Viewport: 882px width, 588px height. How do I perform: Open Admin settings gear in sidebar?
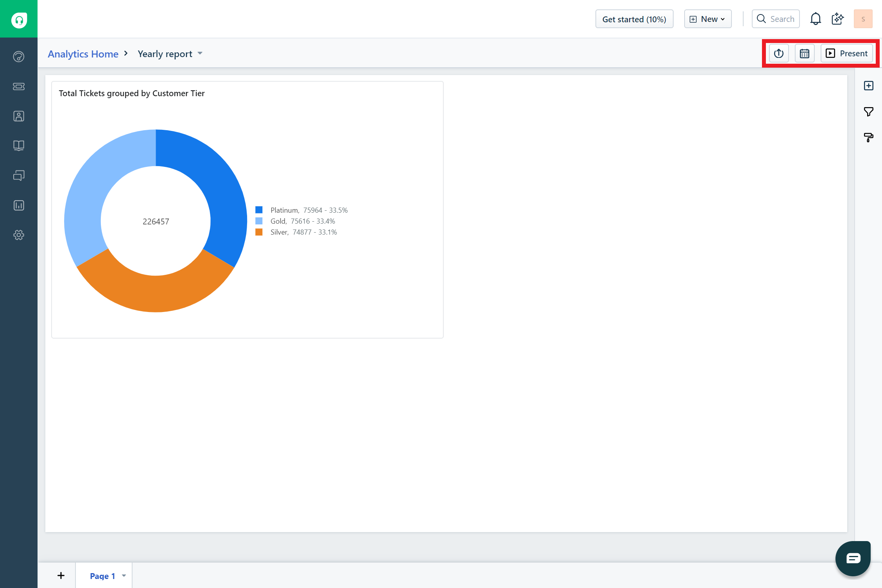coord(19,235)
